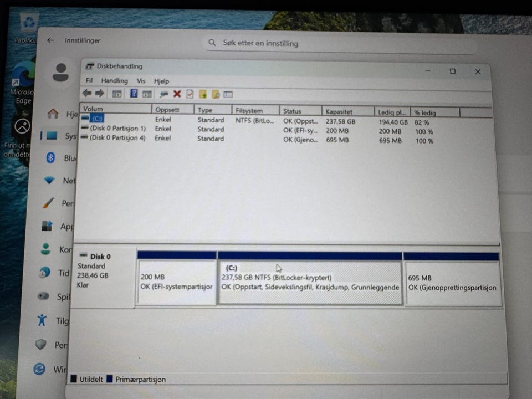Open Bluetooth icon in Innstillinger sidebar
Image resolution: width=532 pixels, height=399 pixels.
(x=50, y=157)
